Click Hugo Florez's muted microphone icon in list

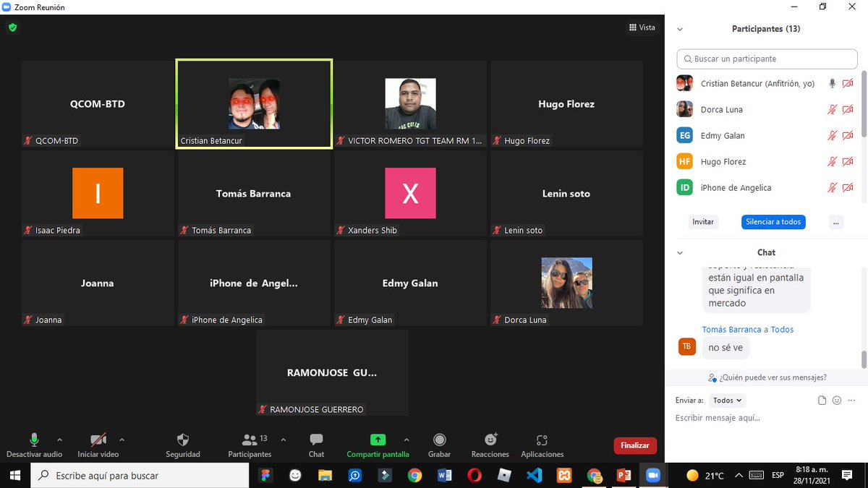[833, 162]
